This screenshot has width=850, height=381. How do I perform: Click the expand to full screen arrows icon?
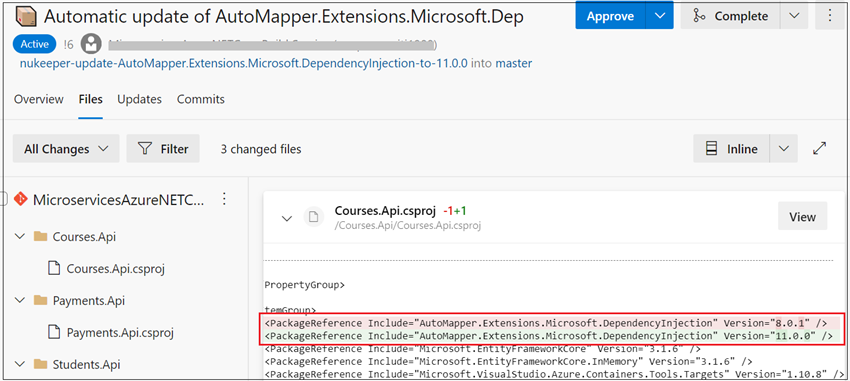pyautogui.click(x=820, y=148)
